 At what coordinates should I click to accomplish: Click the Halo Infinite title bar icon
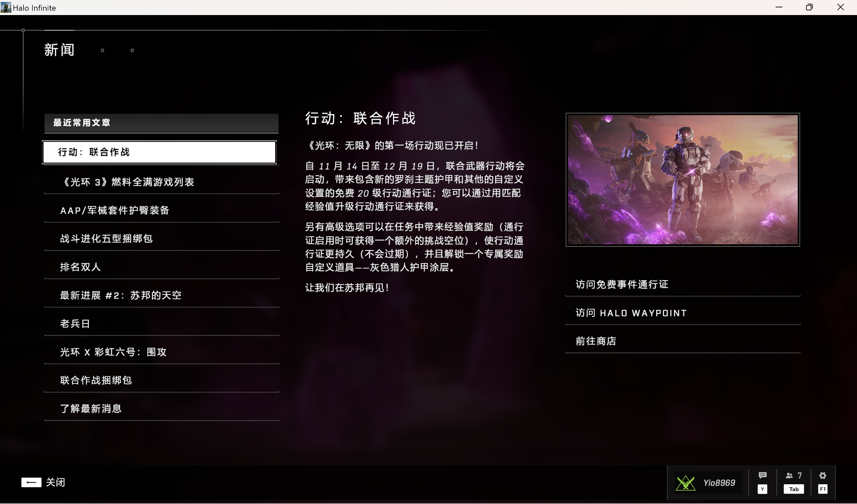pyautogui.click(x=6, y=7)
